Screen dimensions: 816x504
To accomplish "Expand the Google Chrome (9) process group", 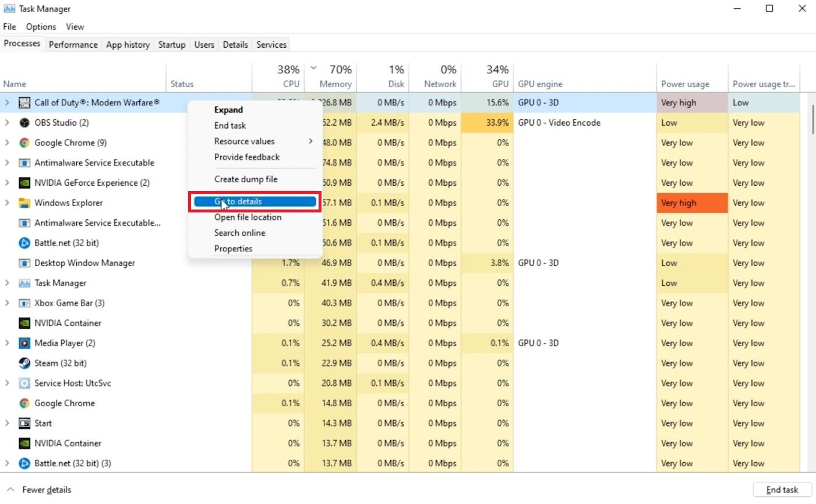I will (x=7, y=143).
